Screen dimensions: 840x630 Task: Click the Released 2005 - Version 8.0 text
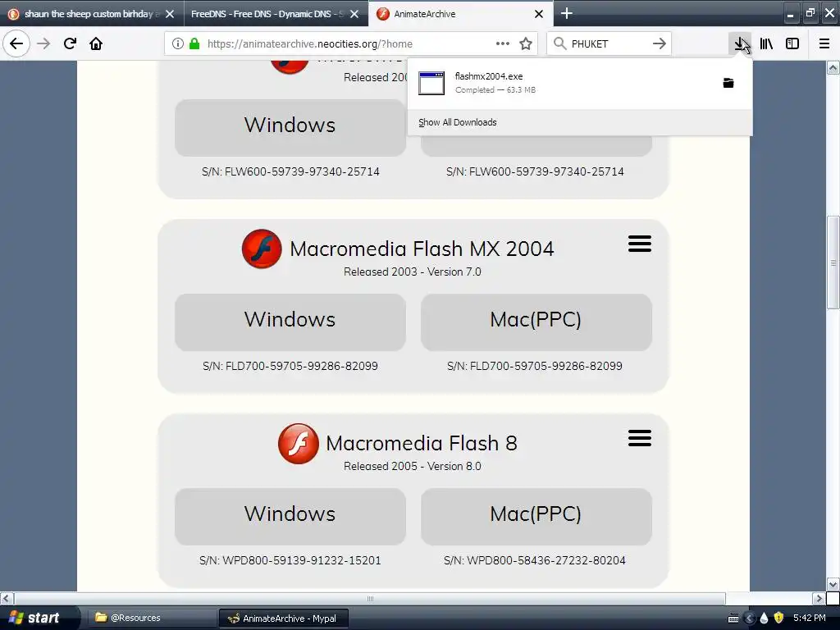[x=413, y=466]
